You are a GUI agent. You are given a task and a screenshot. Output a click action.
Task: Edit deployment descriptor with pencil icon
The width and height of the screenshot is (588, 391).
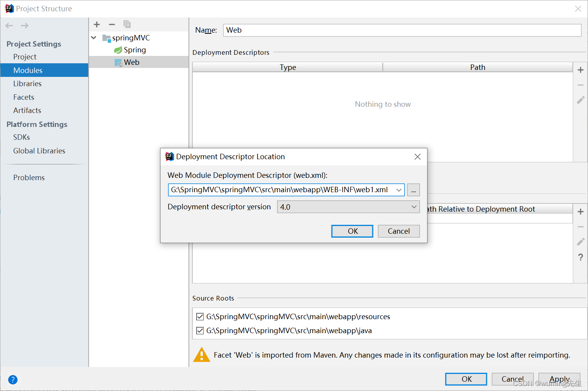[581, 100]
